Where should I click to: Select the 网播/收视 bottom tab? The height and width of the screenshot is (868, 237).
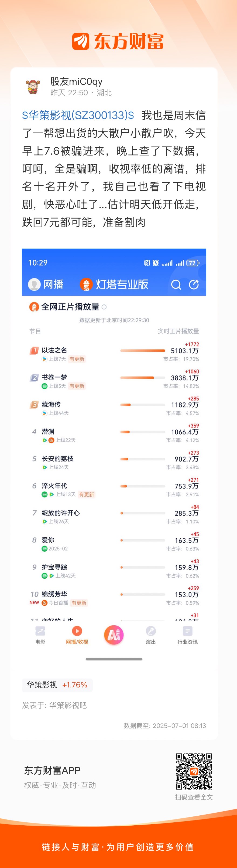coord(77,635)
